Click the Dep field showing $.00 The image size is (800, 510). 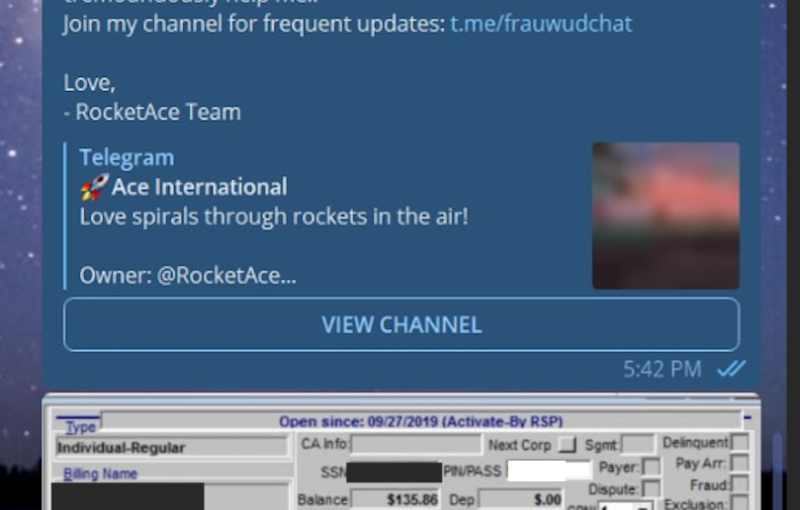(x=520, y=498)
